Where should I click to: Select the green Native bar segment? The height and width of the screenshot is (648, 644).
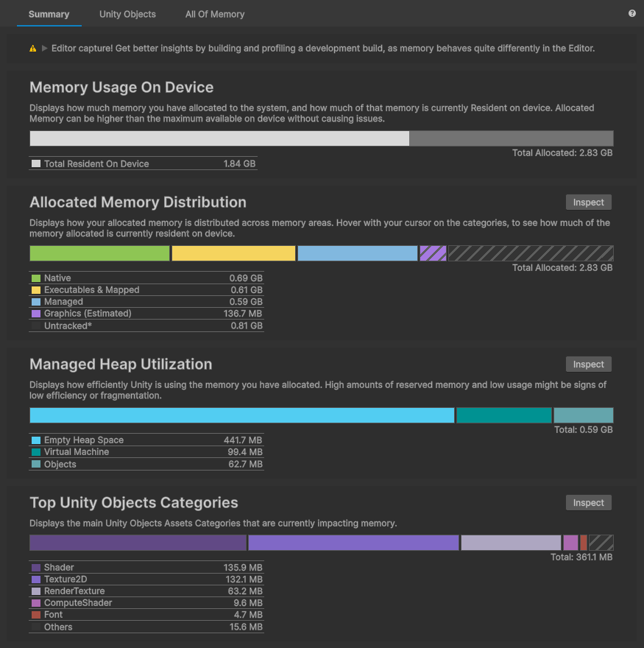tap(99, 253)
